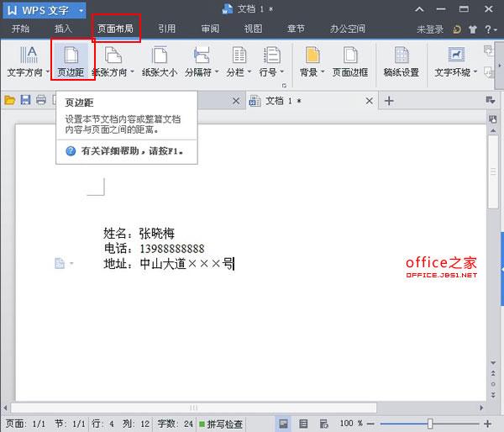
Task: Click the Breaks (分隔符) icon
Action: 202,55
